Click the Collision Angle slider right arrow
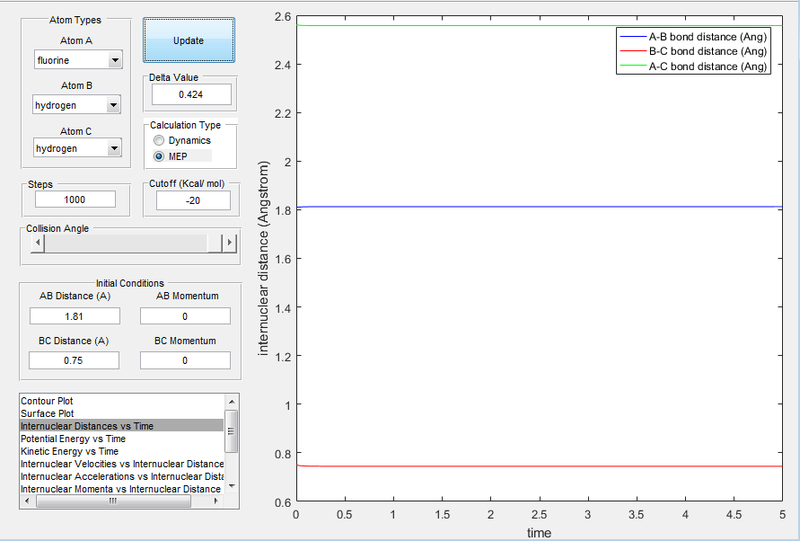Viewport: 800px width, 541px height. point(230,242)
